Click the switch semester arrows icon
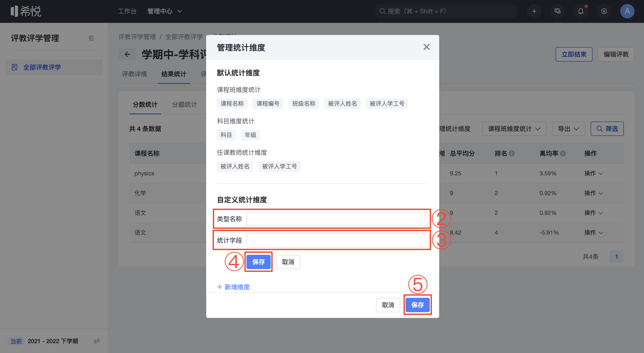This screenshot has width=644, height=353. click(x=97, y=341)
